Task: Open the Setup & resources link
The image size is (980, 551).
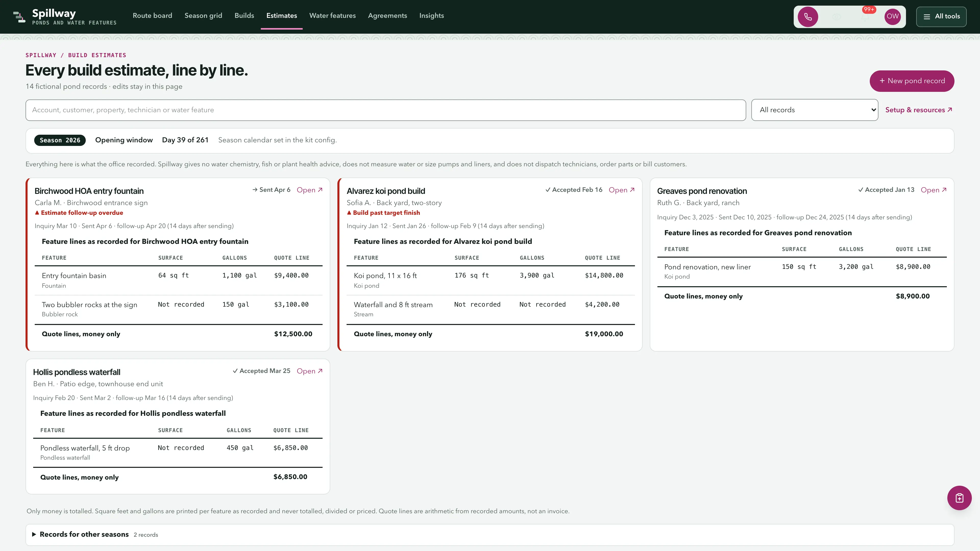Action: (x=918, y=110)
